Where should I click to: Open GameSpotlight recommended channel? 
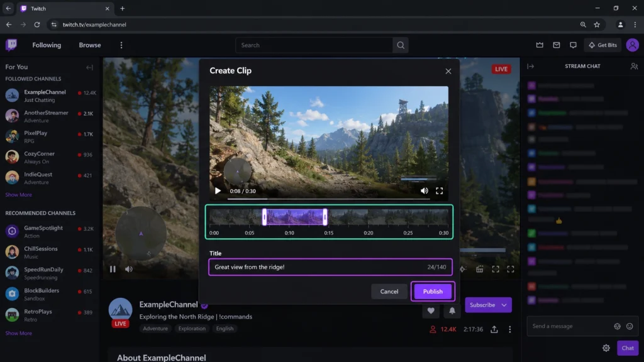[x=50, y=231]
